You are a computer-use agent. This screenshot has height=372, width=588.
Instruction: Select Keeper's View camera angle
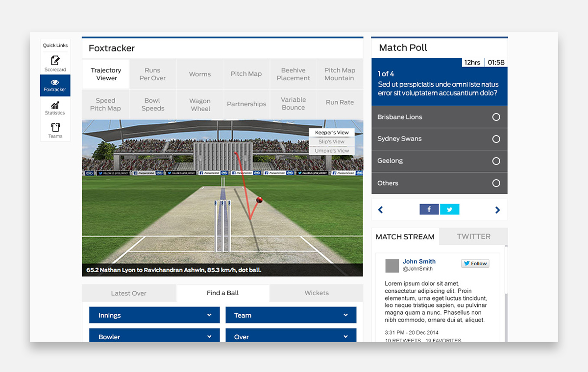pyautogui.click(x=332, y=133)
